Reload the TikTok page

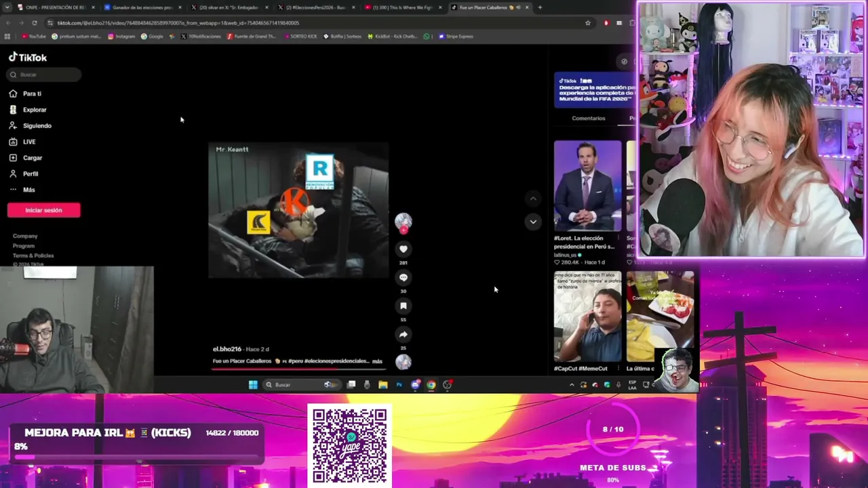coord(34,22)
